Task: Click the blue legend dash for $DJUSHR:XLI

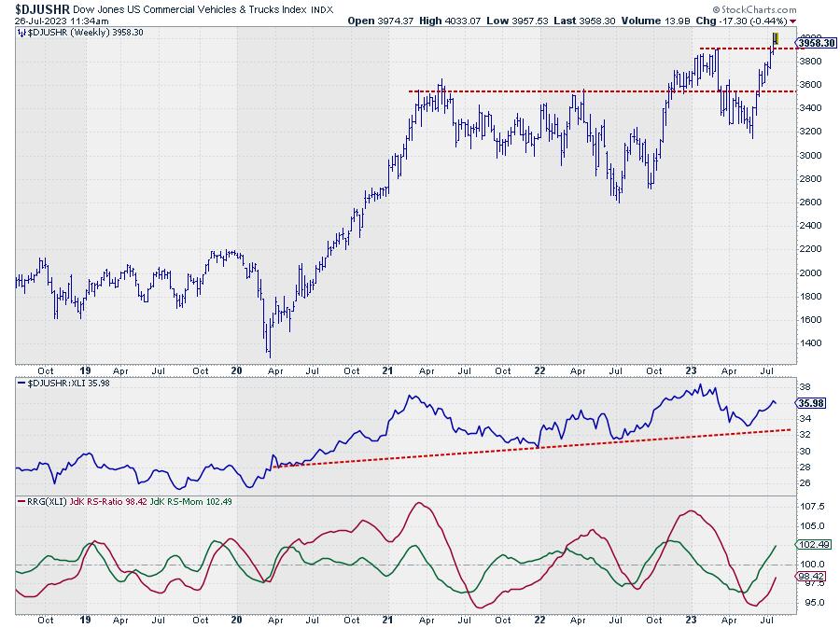Action: click(x=21, y=383)
